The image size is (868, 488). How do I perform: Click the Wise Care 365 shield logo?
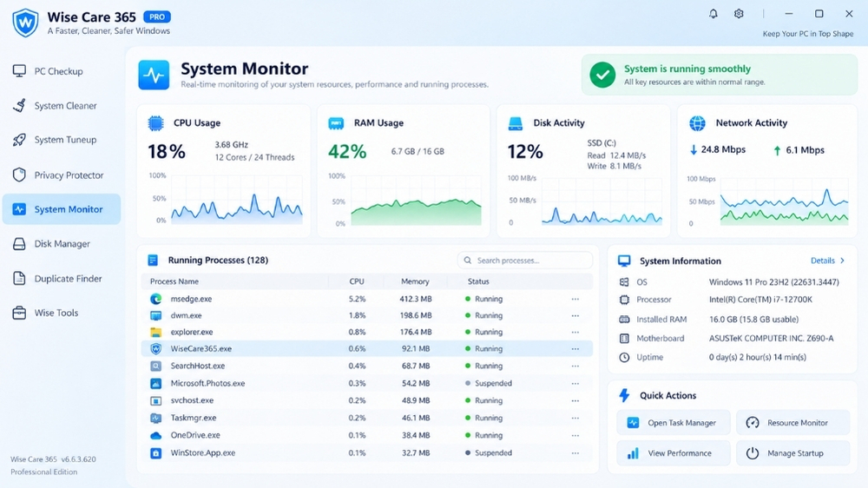(25, 23)
